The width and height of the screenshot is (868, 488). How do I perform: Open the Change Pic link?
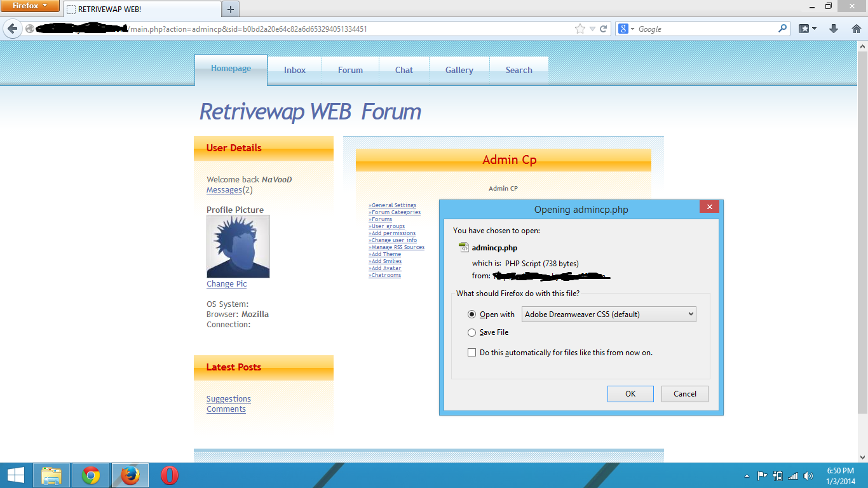point(226,284)
